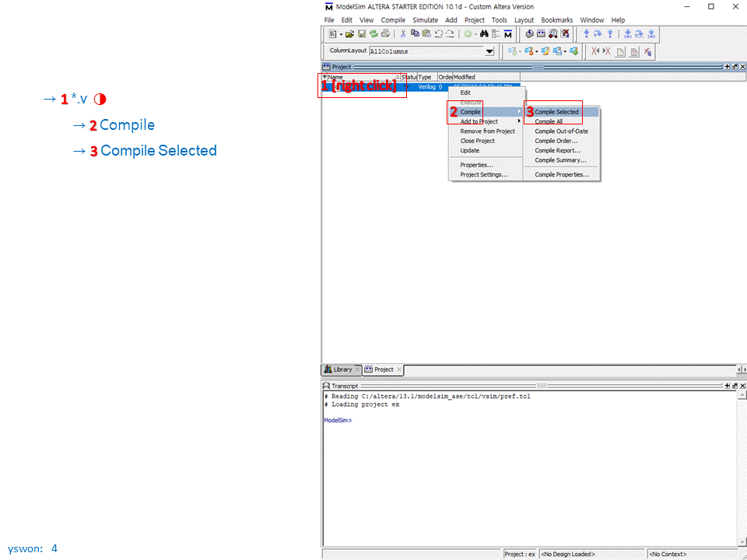Open the ColumnLayout combo box arrow

pos(489,51)
